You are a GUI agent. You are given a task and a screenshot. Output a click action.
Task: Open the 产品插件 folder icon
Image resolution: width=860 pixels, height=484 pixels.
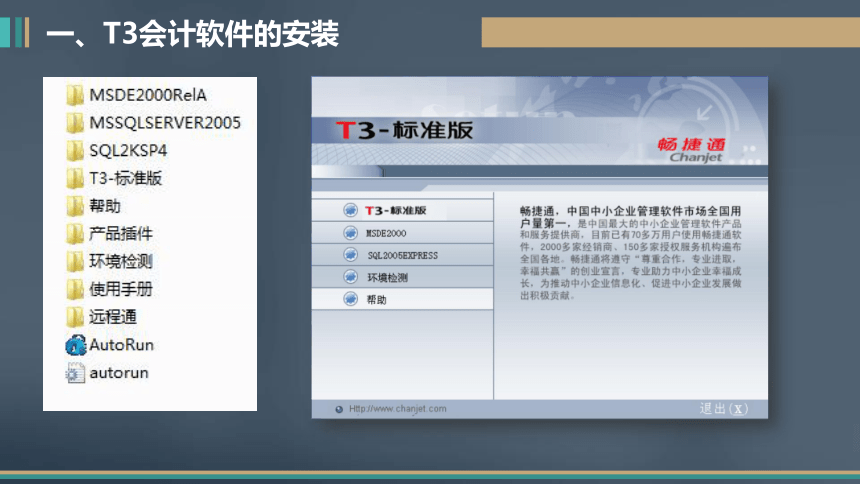pos(75,234)
